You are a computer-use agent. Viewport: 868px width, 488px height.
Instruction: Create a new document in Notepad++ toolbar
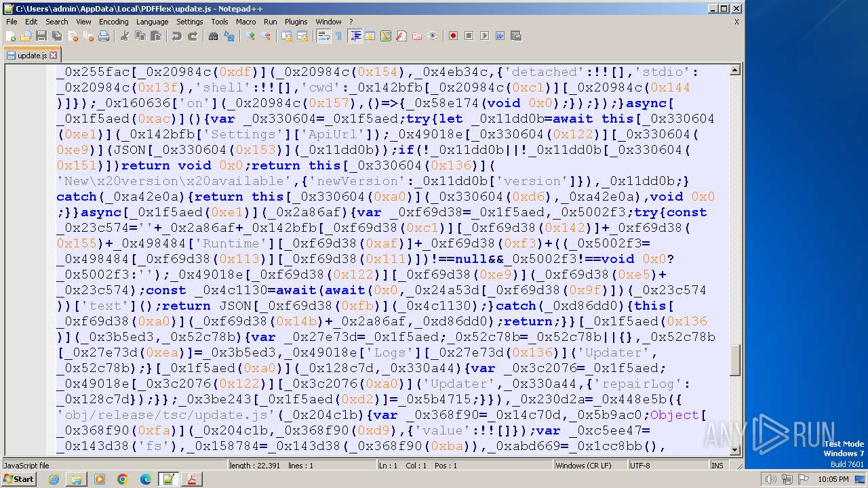pyautogui.click(x=11, y=36)
